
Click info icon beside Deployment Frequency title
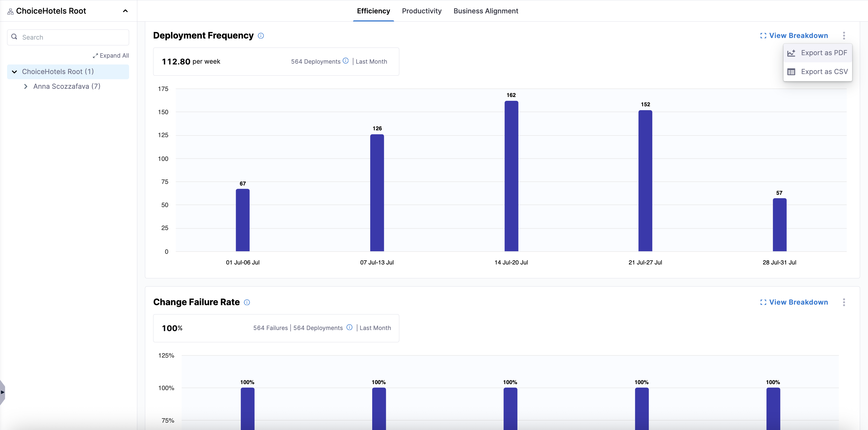pyautogui.click(x=261, y=36)
